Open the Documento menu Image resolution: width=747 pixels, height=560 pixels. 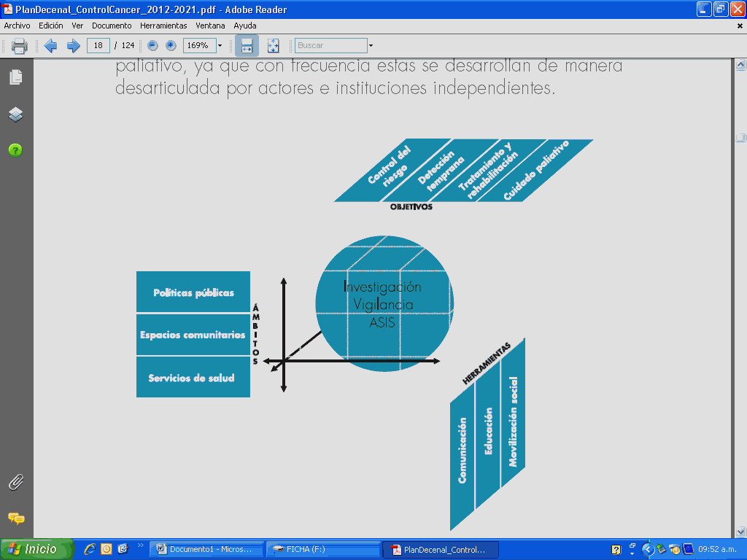(112, 26)
